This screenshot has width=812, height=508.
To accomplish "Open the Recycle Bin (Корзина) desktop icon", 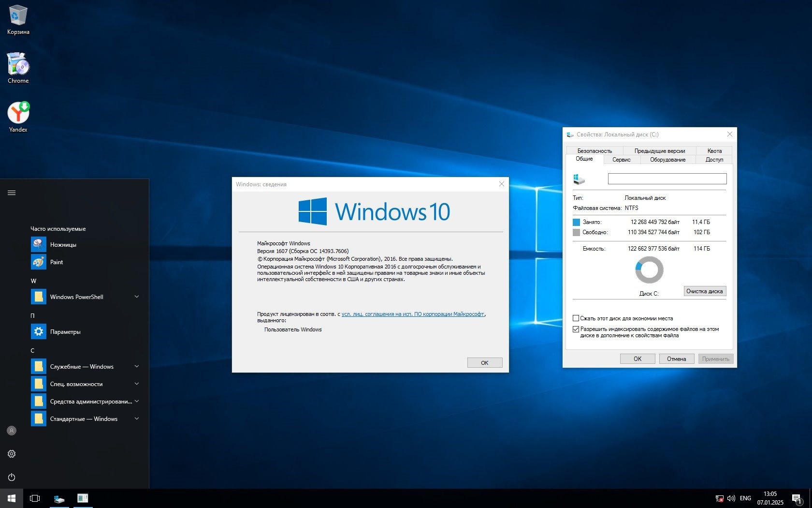I will pos(18,19).
